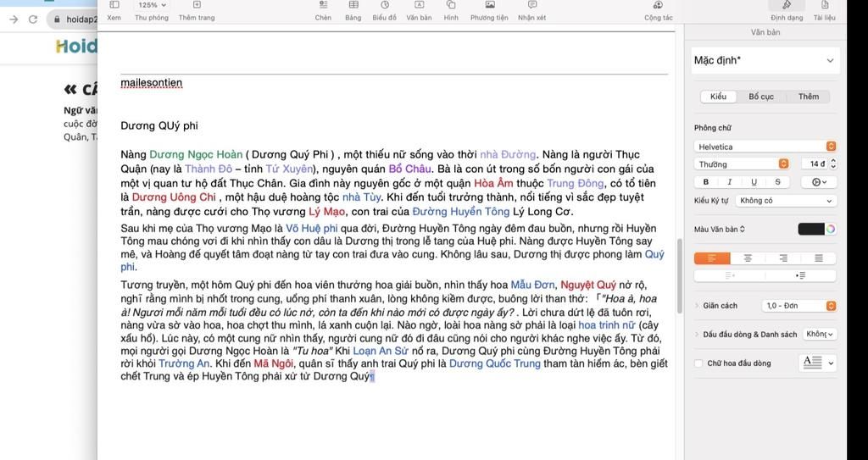
Task: Click the green text Dương Ngọc Hoàn
Action: (x=196, y=154)
